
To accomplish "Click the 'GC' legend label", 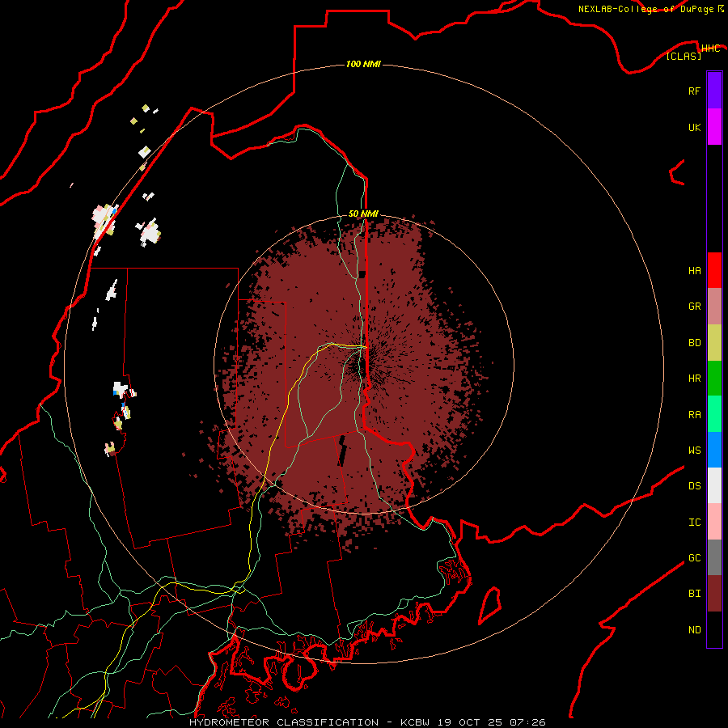I will pos(694,558).
